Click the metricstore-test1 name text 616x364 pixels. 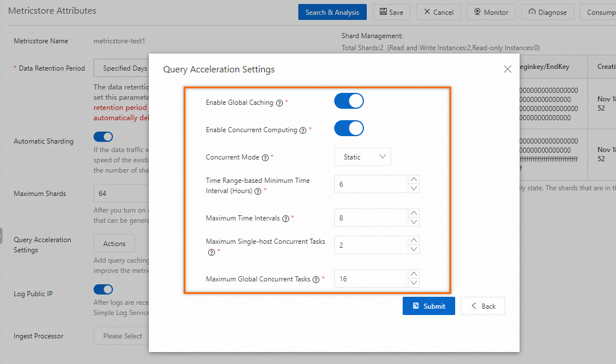[119, 41]
